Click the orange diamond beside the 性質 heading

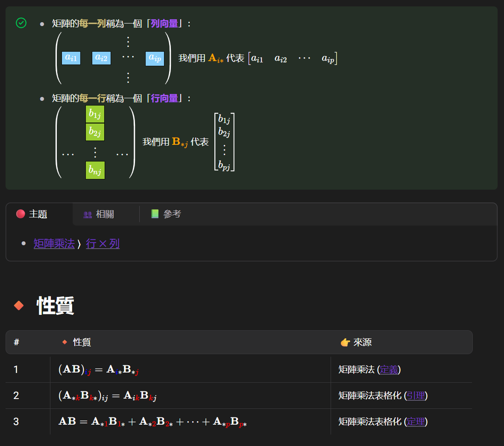[x=19, y=305]
